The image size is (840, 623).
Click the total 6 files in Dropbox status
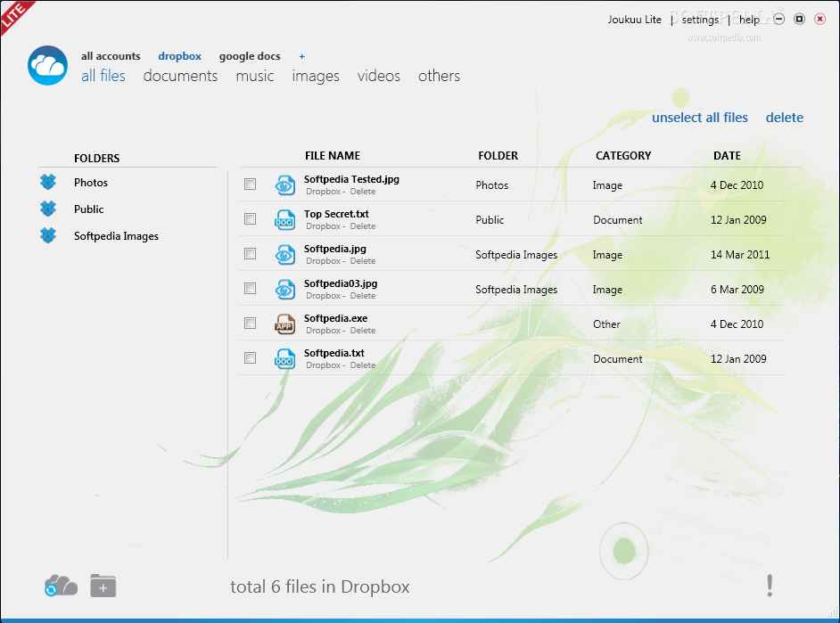(x=320, y=587)
